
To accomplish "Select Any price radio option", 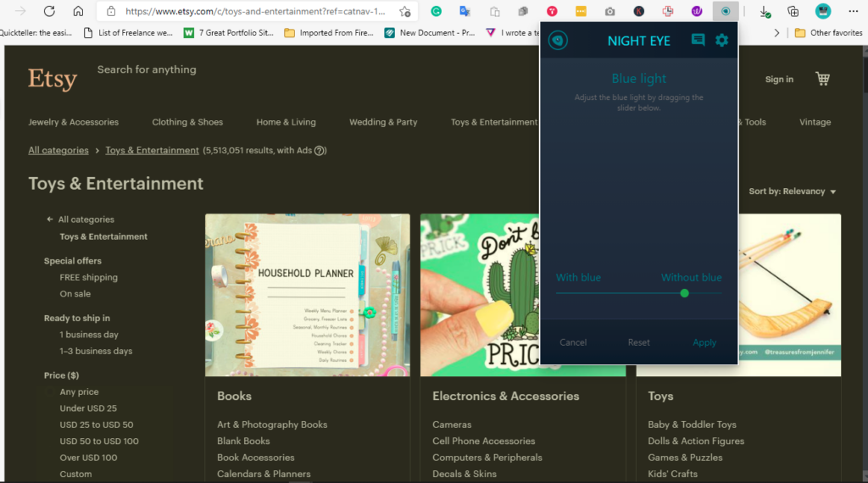I will point(79,391).
